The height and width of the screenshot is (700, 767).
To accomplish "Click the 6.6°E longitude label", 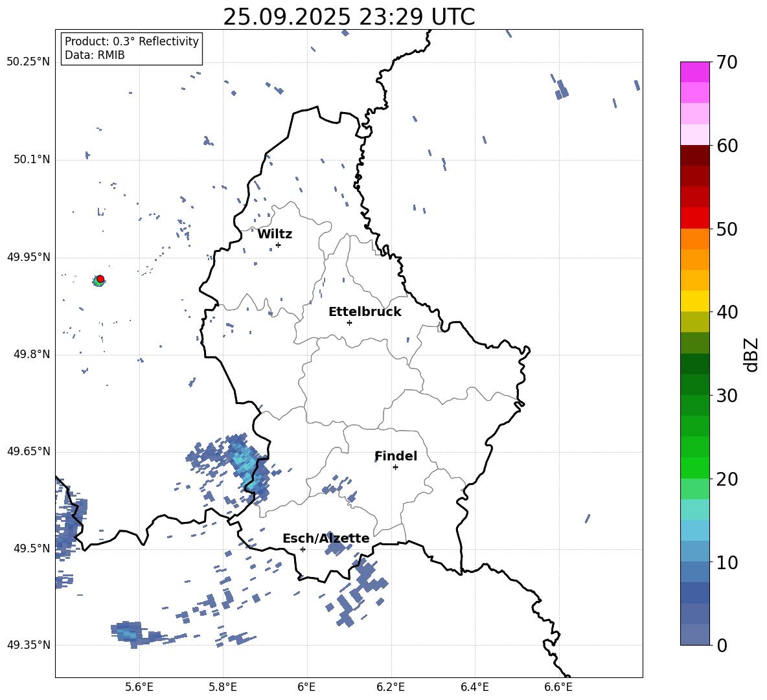I will pyautogui.click(x=558, y=687).
